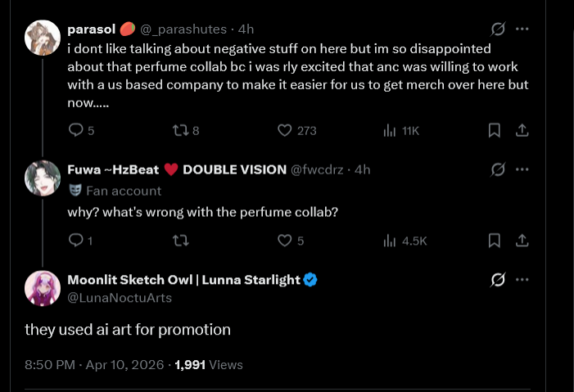Open Grok icon on Lunna Starlight's tweet
Screen dimensions: 574x392
click(497, 280)
